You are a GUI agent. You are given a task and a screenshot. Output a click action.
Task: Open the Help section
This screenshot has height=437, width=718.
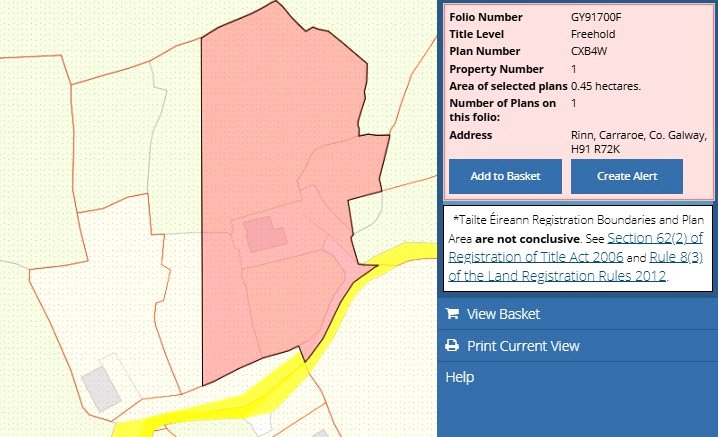[459, 377]
